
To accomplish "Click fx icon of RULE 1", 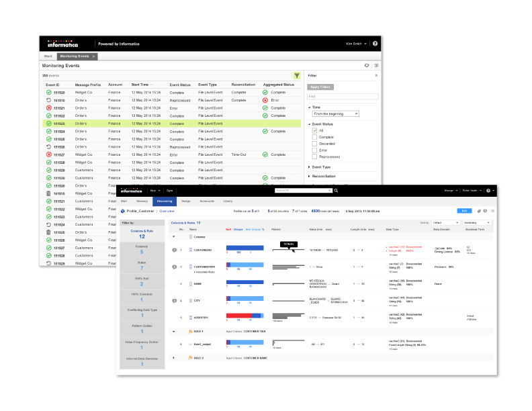I will point(190,331).
